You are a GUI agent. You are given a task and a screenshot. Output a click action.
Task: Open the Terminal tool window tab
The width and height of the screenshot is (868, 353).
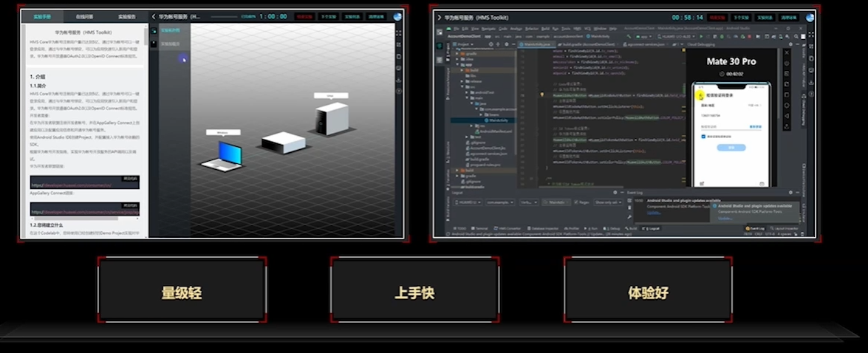coord(480,228)
